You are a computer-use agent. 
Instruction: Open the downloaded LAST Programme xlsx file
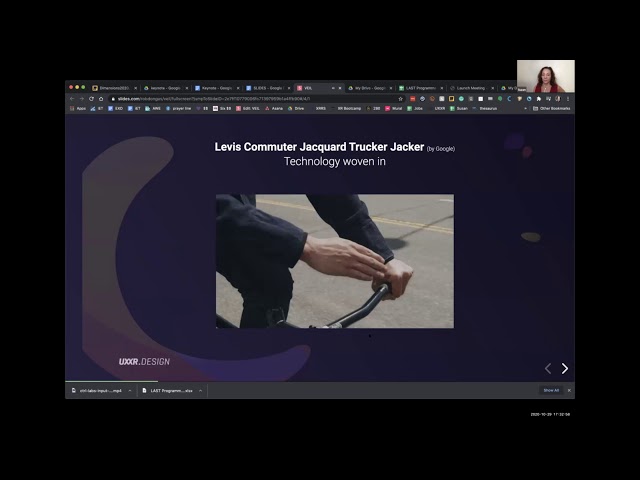click(x=167, y=391)
